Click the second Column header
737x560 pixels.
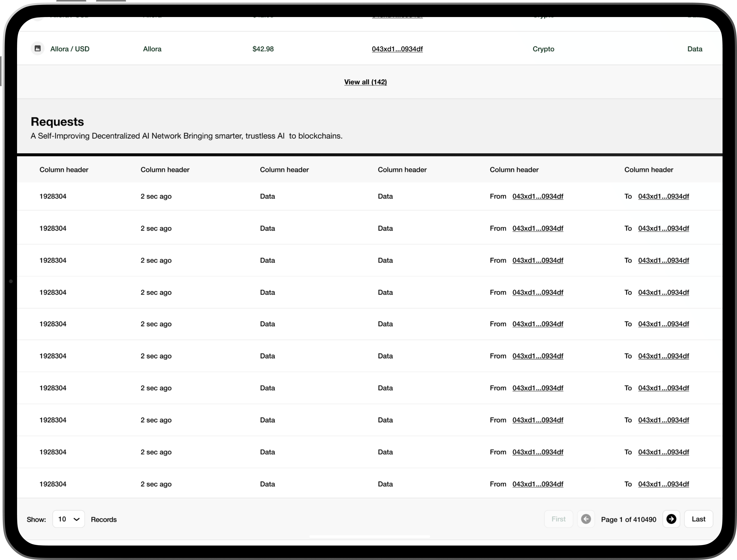pyautogui.click(x=165, y=170)
